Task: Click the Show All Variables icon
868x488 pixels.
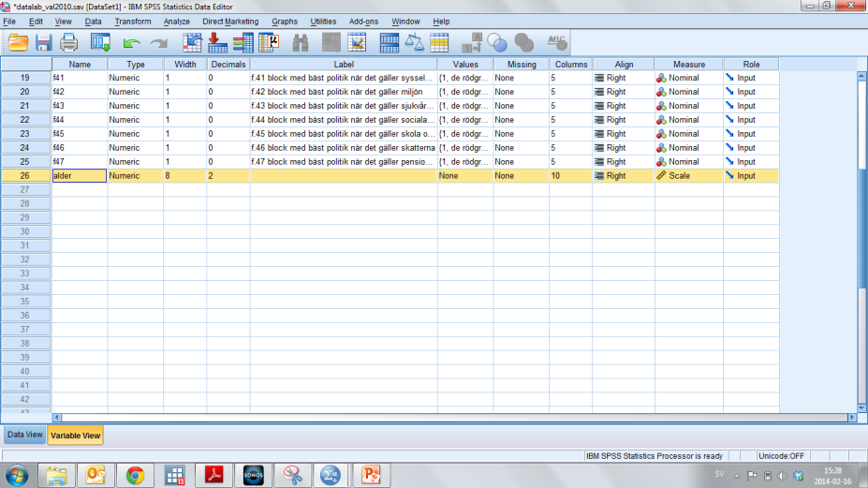Action: coord(523,43)
